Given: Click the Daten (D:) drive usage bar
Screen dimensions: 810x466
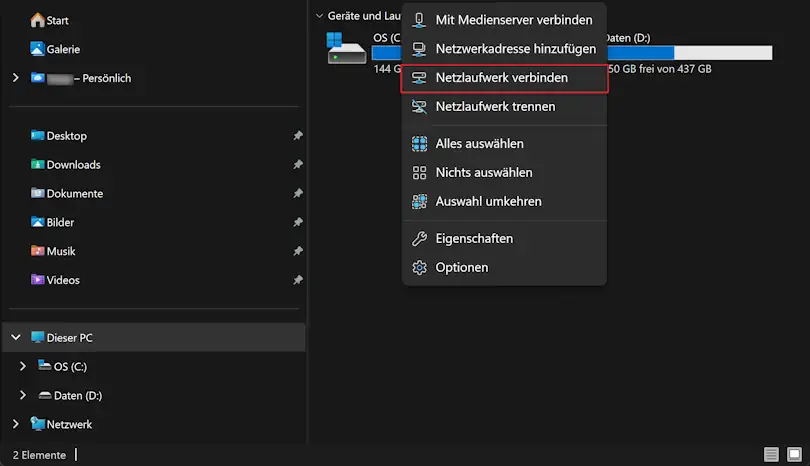Looking at the screenshot, I should click(x=690, y=53).
